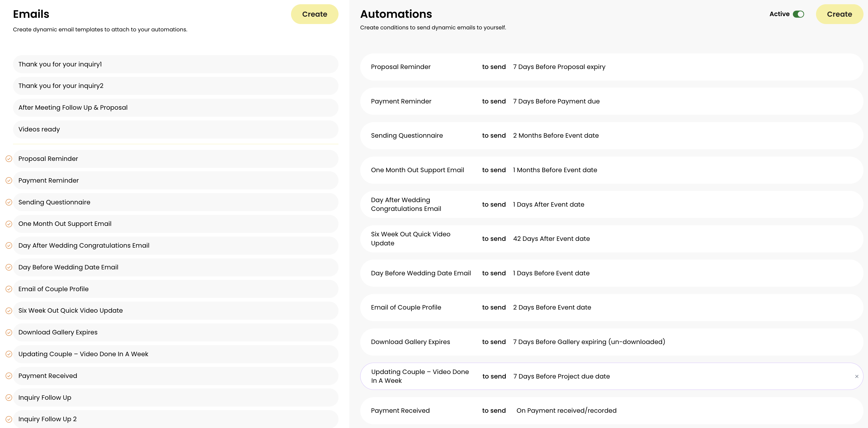868x428 pixels.
Task: Create a new email template
Action: pyautogui.click(x=314, y=14)
